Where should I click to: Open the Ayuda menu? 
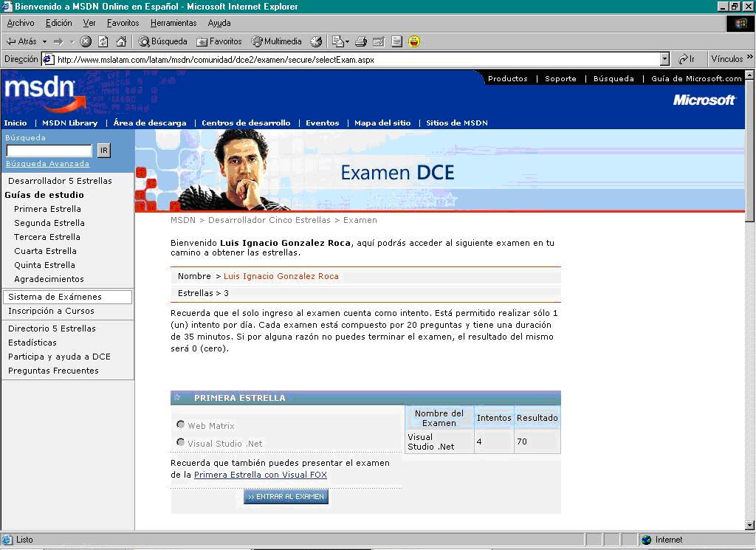click(219, 23)
